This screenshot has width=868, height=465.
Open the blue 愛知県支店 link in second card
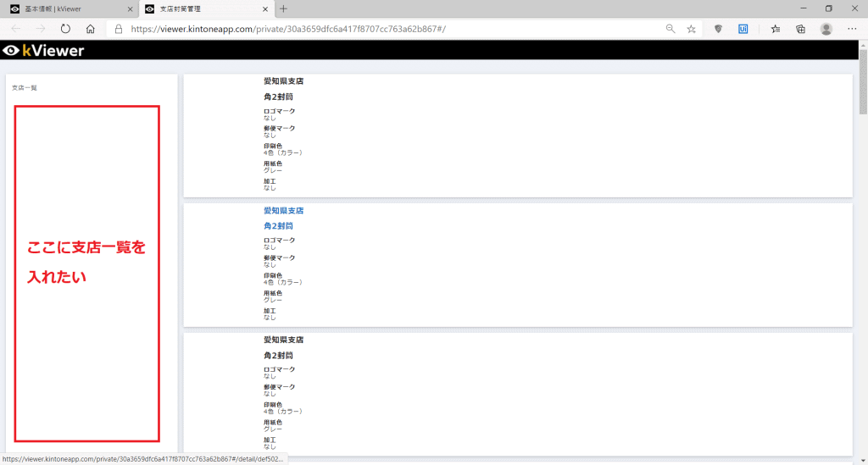(x=283, y=210)
